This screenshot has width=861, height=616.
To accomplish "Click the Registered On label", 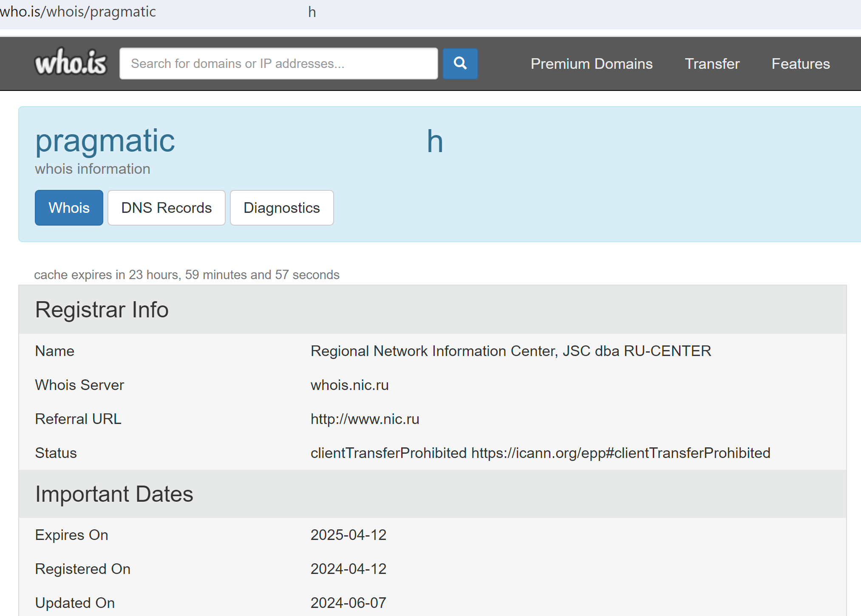I will click(83, 569).
